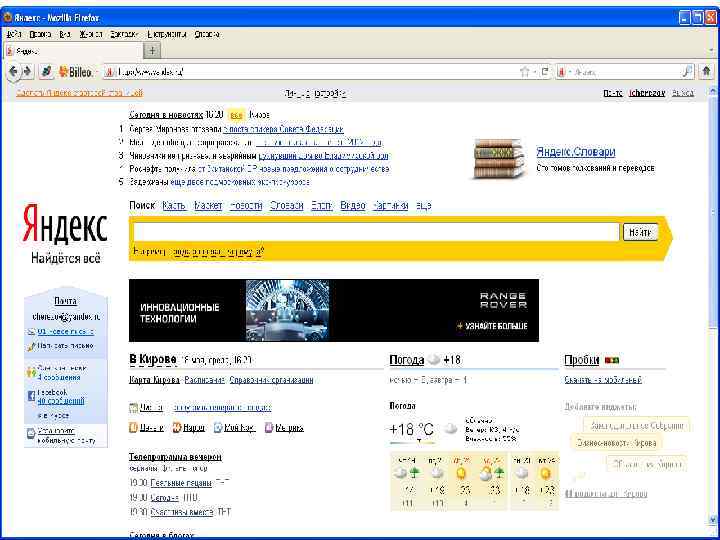720x540 pixels.
Task: Click the Range Rover banner advertisement
Action: click(x=334, y=310)
